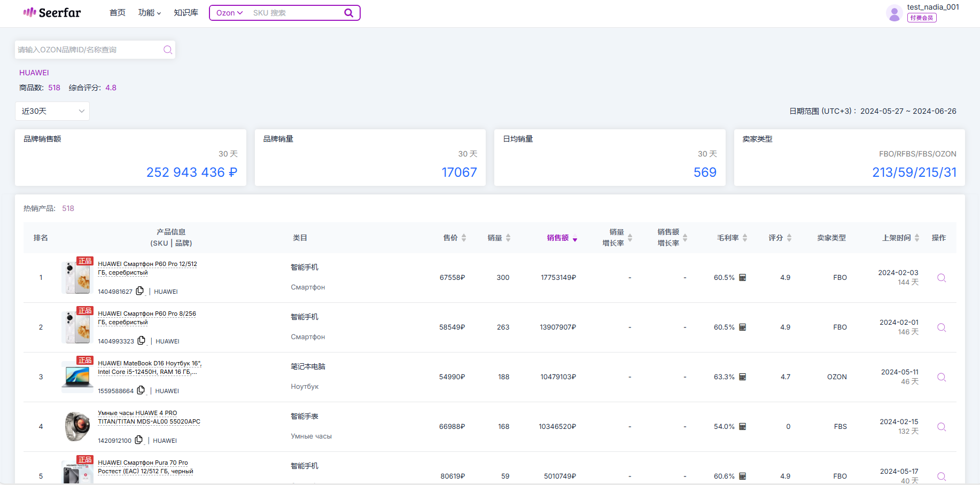Viewport: 980px width, 485px height.
Task: Sort by 销量增长率 column arrows
Action: pyautogui.click(x=630, y=238)
